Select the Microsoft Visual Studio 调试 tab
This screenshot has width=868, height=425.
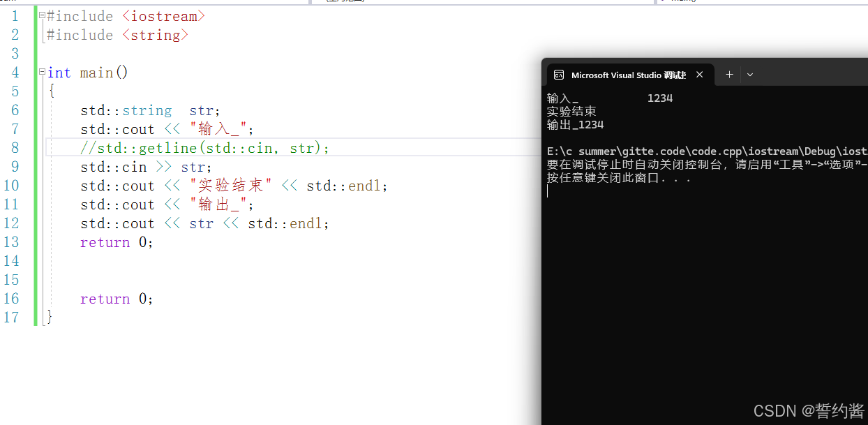[x=628, y=75]
